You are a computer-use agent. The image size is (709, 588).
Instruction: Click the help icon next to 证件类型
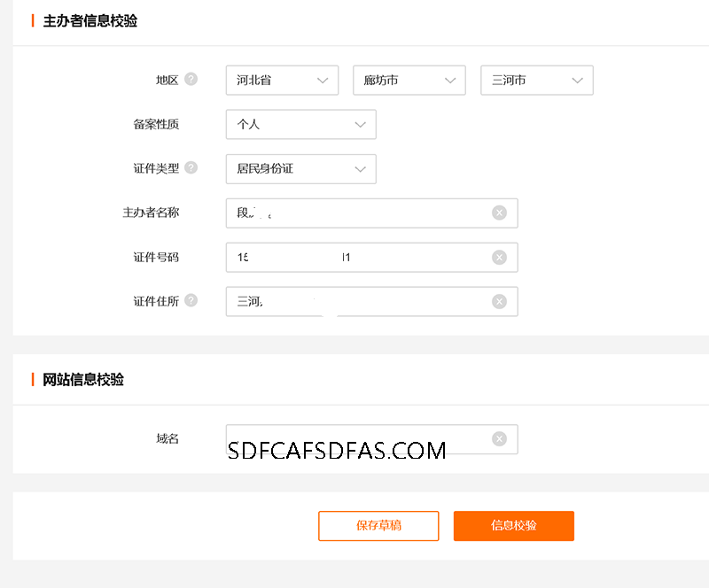point(191,167)
